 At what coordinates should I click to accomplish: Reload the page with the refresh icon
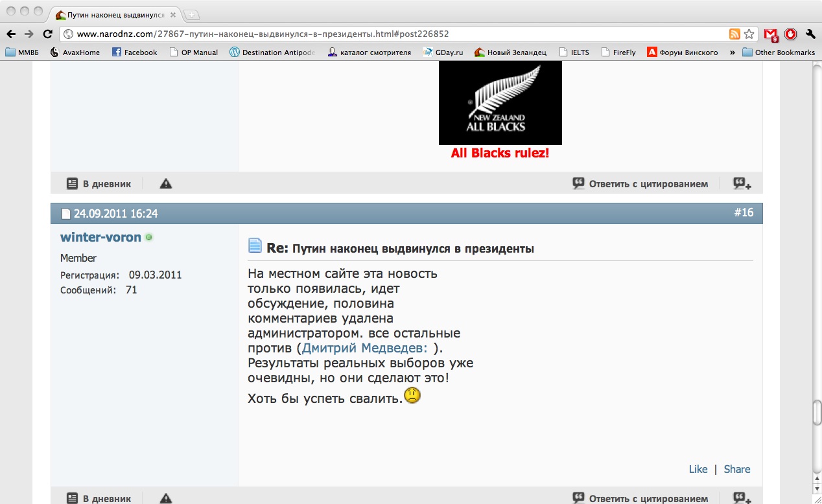pyautogui.click(x=47, y=34)
